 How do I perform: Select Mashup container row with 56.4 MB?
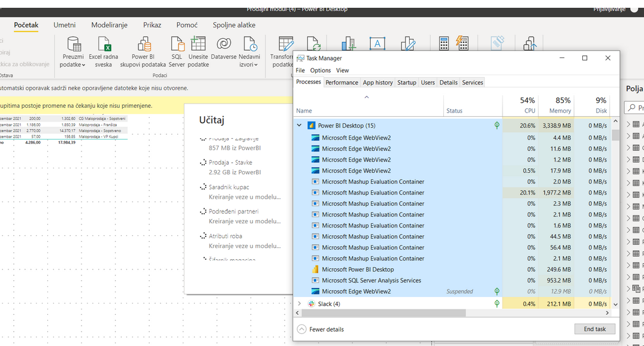tap(452, 247)
